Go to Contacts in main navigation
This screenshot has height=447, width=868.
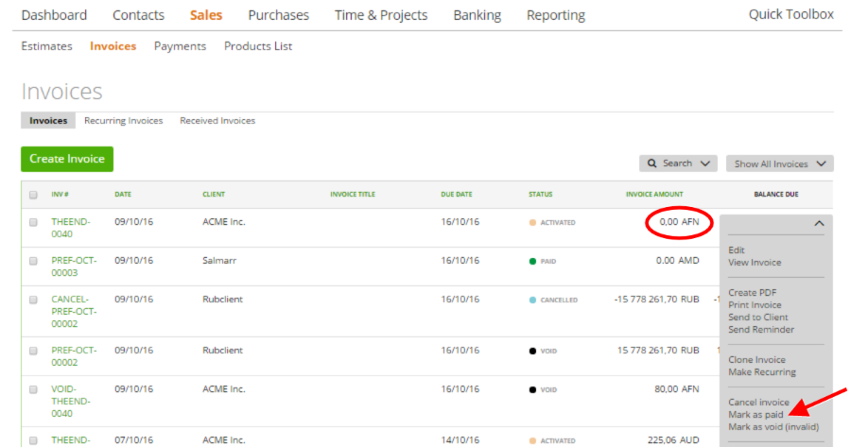tap(138, 15)
